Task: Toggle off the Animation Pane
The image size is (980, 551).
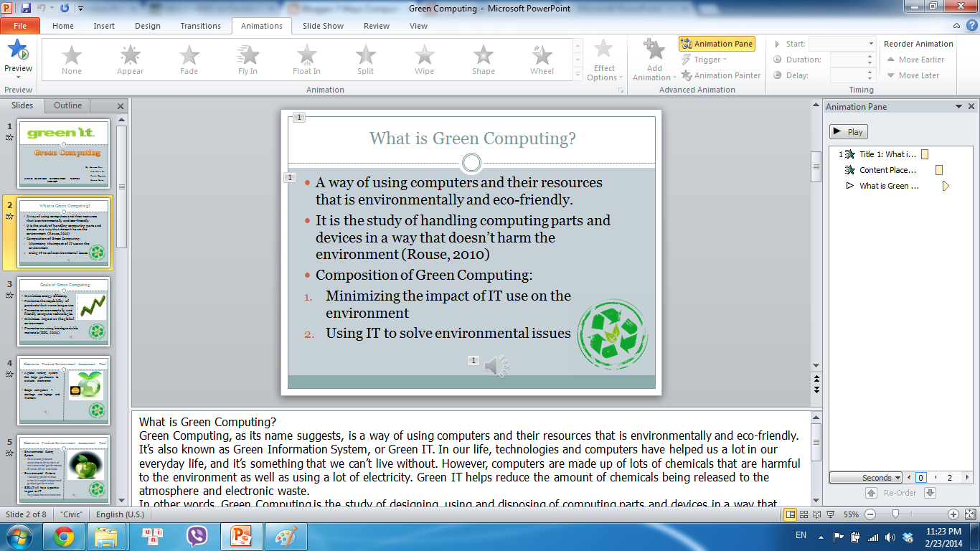Action: click(717, 44)
